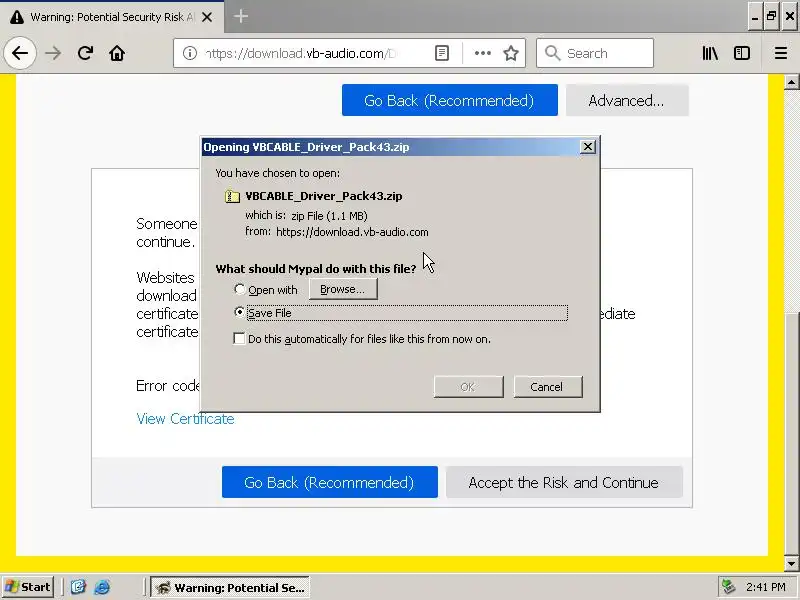Click top Go Back (Recommended) button
The height and width of the screenshot is (600, 800).
pos(449,100)
